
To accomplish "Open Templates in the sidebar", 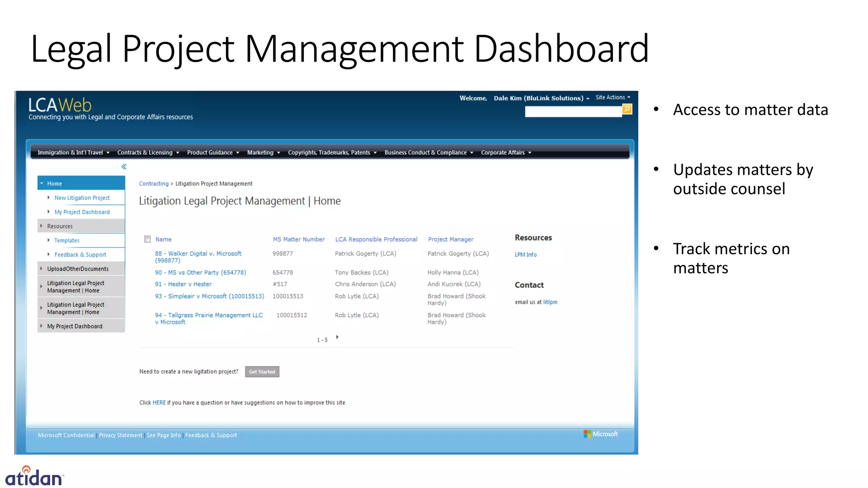I will tap(67, 241).
